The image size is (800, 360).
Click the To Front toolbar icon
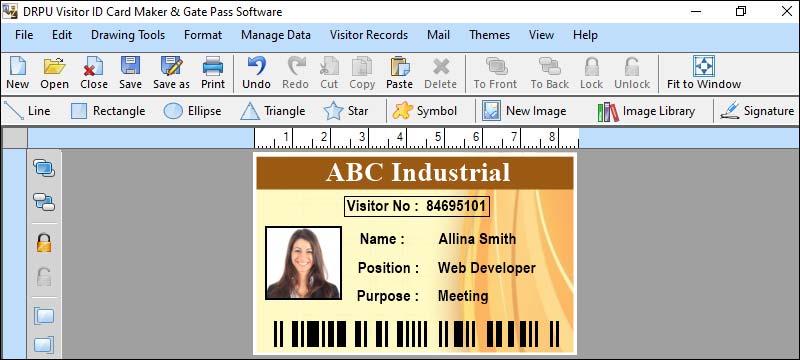click(495, 73)
